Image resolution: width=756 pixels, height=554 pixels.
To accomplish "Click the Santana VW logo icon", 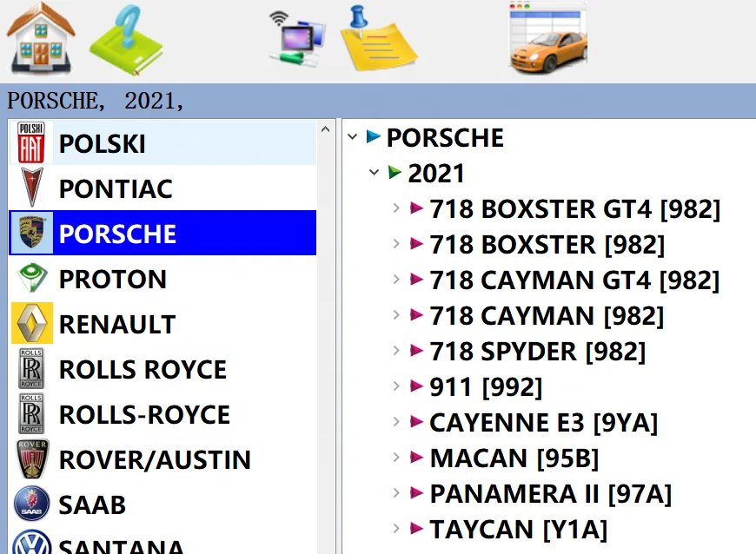I will pyautogui.click(x=32, y=543).
